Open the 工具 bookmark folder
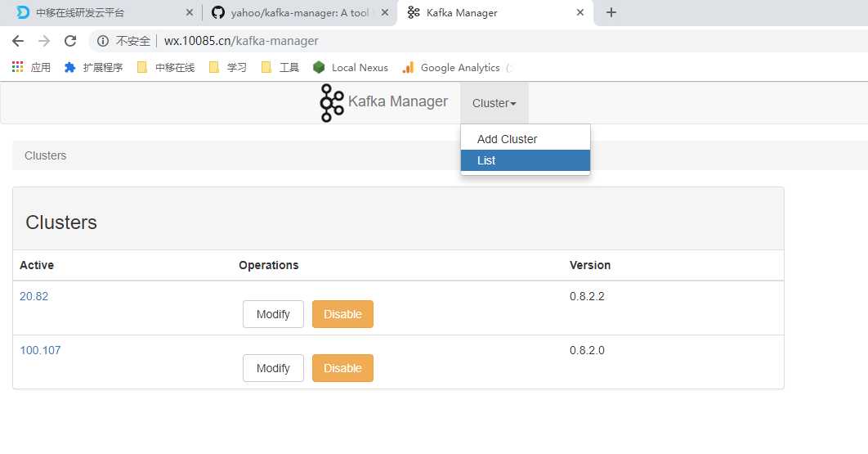868x454 pixels. click(x=280, y=68)
